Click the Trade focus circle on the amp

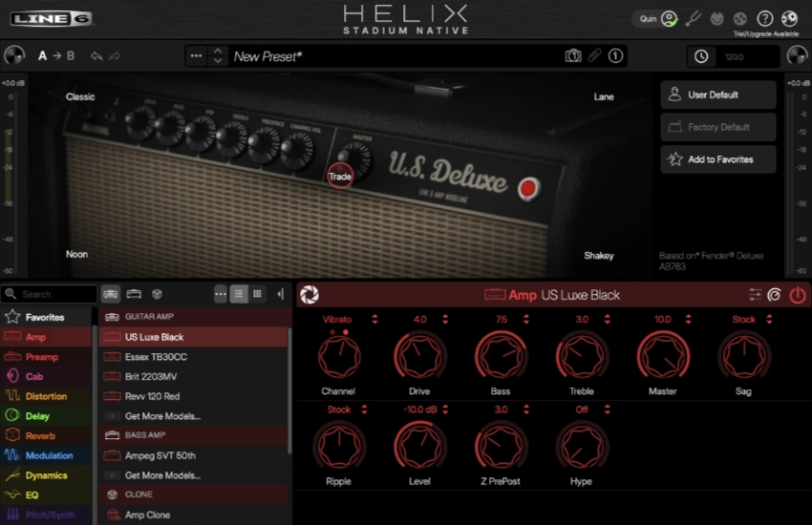340,176
